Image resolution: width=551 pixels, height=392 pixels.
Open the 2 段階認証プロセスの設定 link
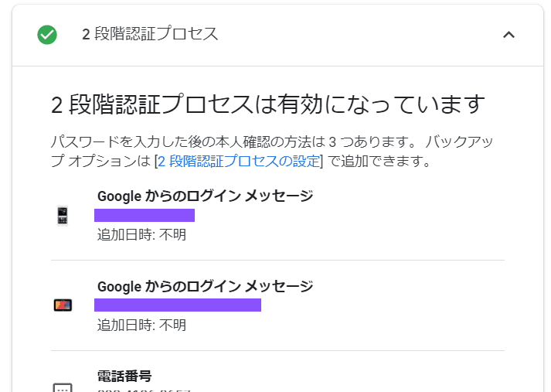click(x=238, y=162)
